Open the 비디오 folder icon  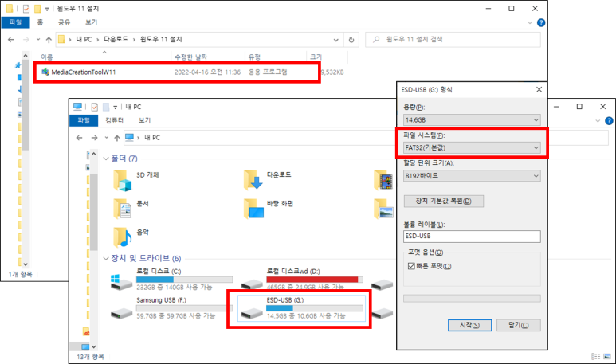[x=383, y=180]
